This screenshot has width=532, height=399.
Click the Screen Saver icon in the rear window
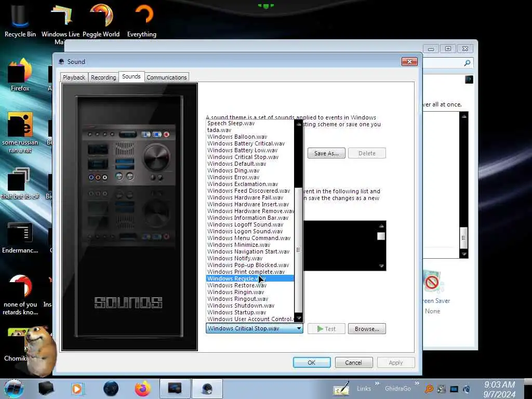[x=433, y=282]
